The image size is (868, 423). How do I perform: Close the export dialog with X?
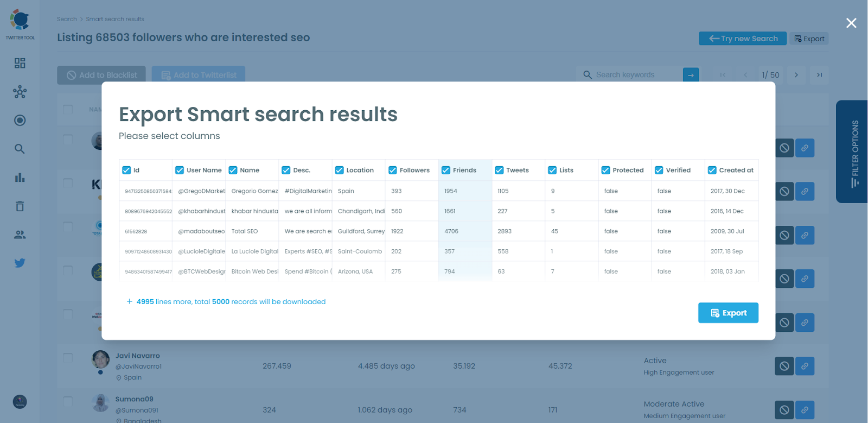tap(851, 23)
